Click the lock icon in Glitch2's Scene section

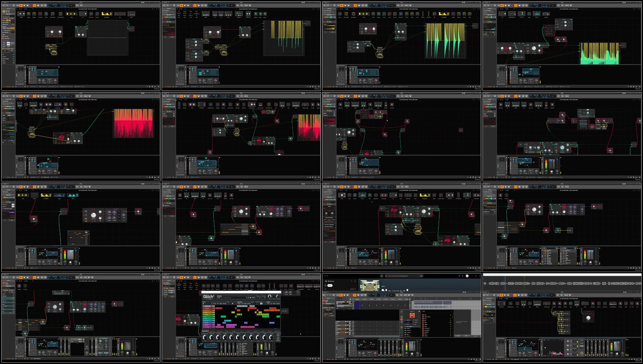(x=203, y=304)
